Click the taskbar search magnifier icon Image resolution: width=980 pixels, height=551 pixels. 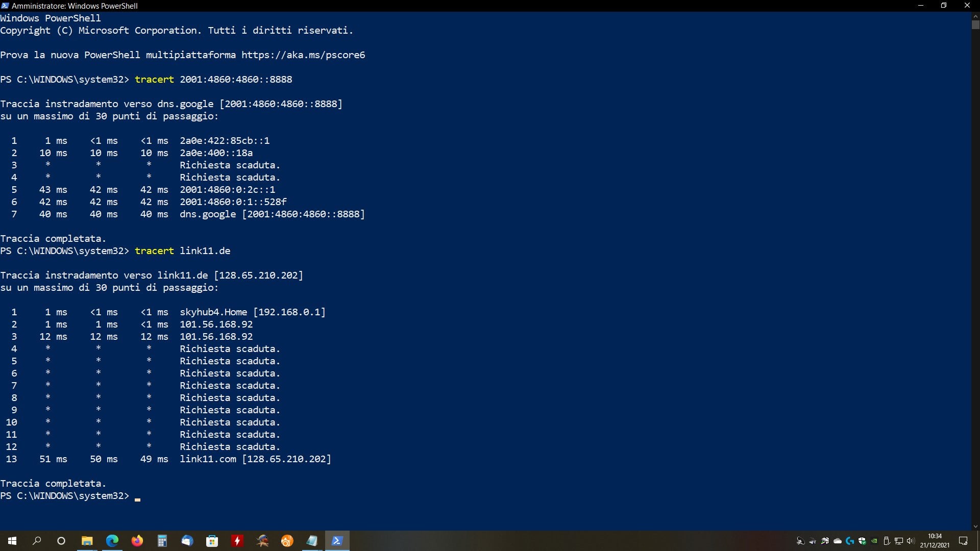coord(37,541)
